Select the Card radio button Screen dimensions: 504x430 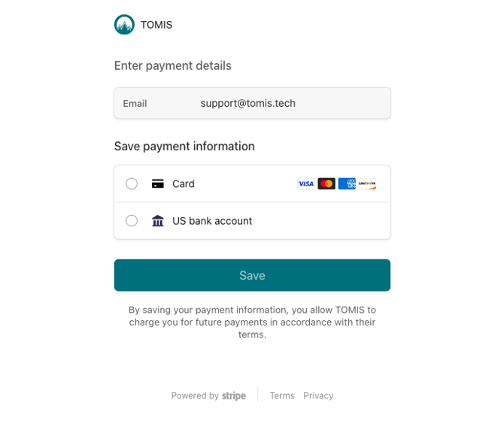132,183
